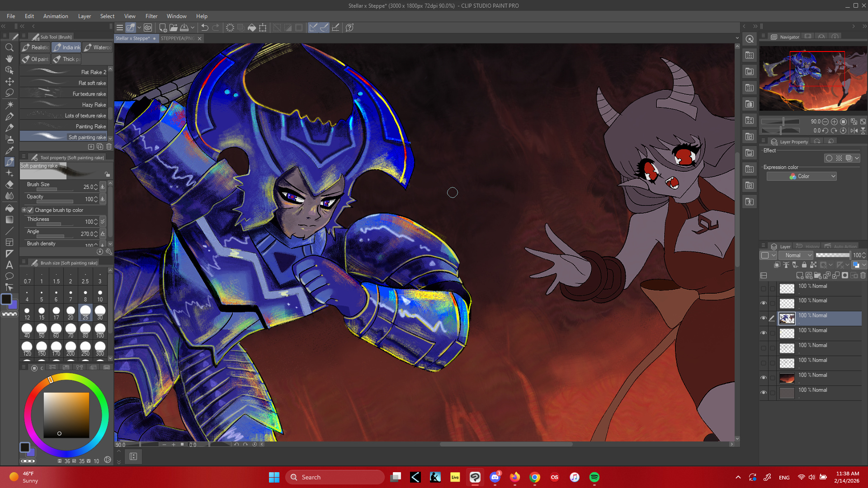
Task: Select the Eraser tool
Action: (9, 184)
